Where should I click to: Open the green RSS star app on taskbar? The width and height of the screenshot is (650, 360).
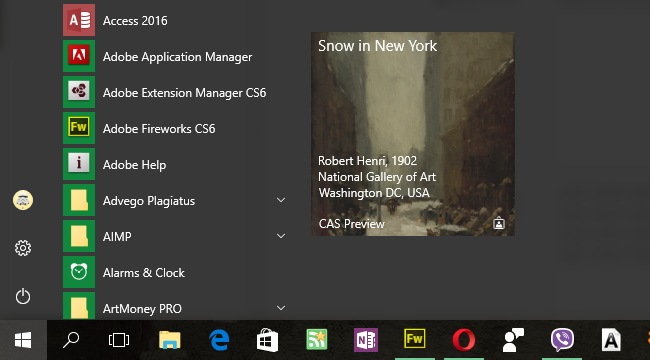[x=317, y=340]
